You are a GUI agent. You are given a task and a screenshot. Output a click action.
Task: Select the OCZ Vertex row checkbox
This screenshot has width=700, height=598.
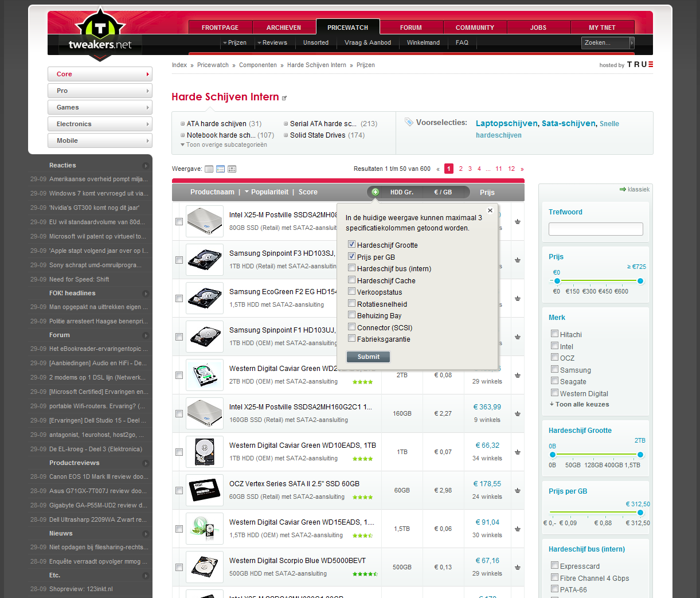179,490
